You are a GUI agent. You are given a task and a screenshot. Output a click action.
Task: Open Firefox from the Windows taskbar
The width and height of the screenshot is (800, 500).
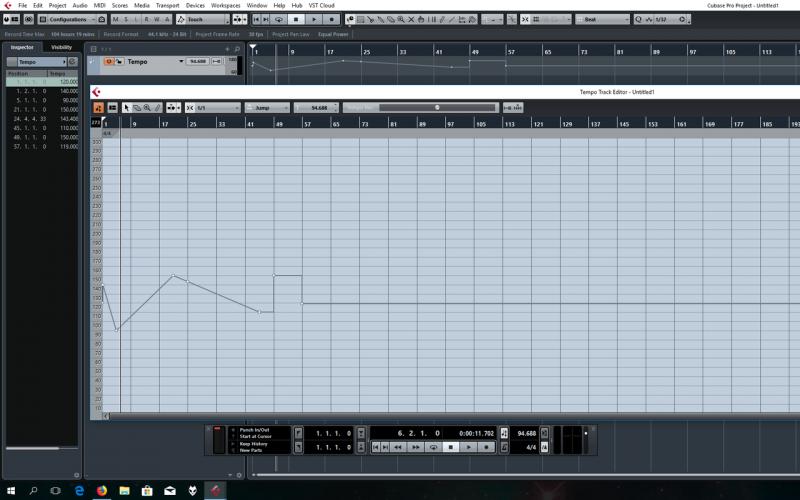point(102,490)
